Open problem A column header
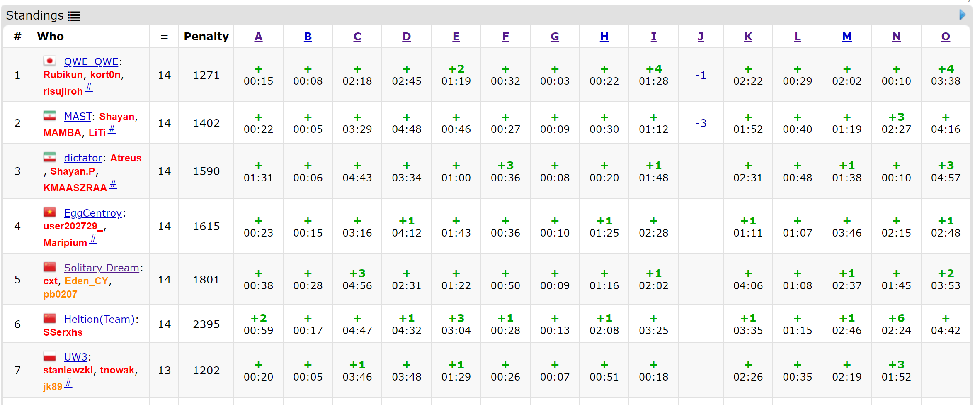980x405 pixels. (258, 37)
